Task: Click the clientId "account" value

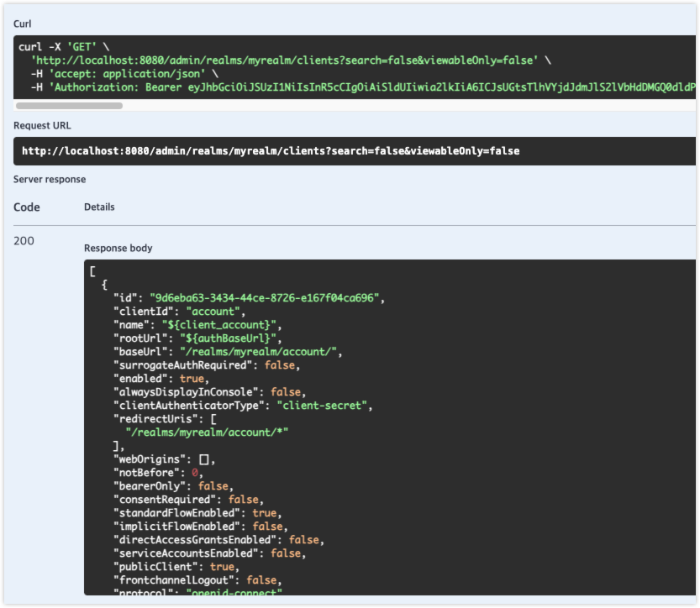Action: [213, 312]
